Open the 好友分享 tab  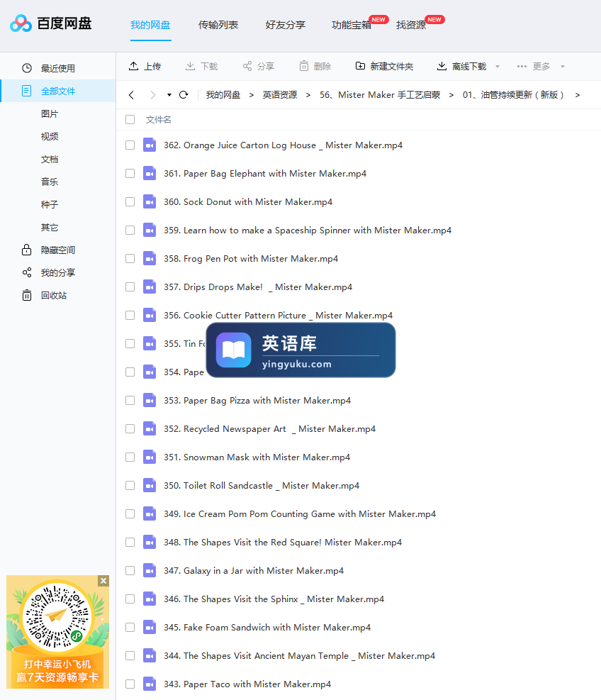pyautogui.click(x=286, y=25)
